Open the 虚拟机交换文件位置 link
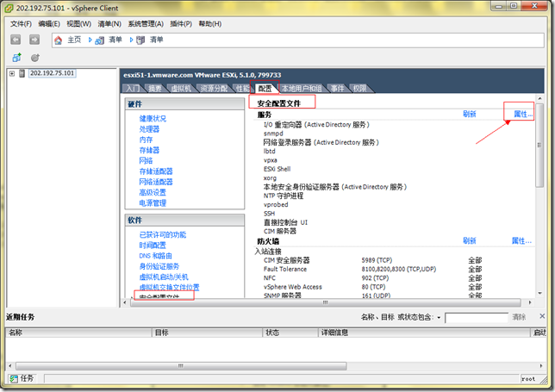This screenshot has width=555, height=392. [169, 287]
